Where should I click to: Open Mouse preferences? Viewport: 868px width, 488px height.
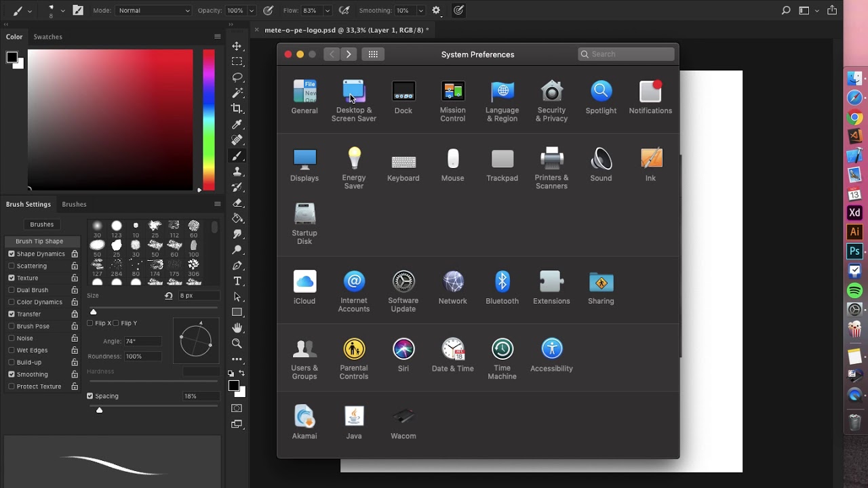pyautogui.click(x=453, y=165)
